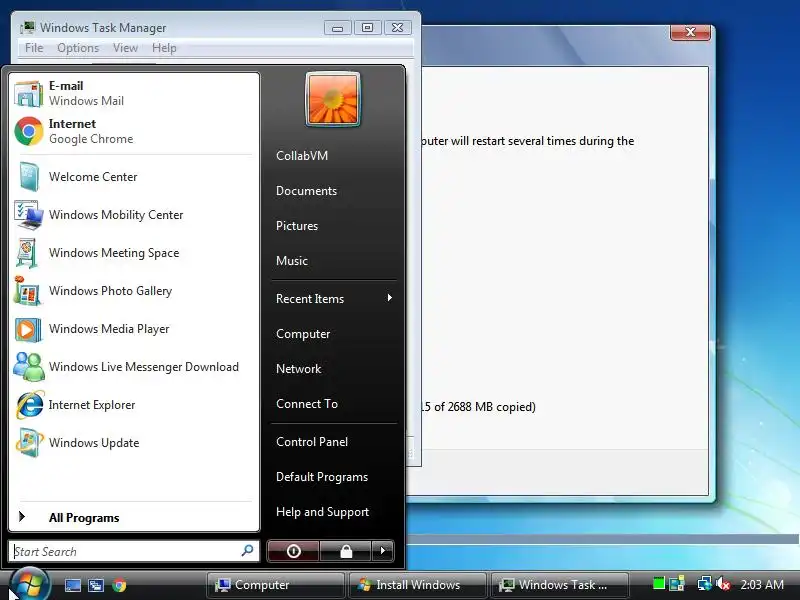Switch to Install Windows taskbar button
800x600 pixels.
pyautogui.click(x=417, y=585)
